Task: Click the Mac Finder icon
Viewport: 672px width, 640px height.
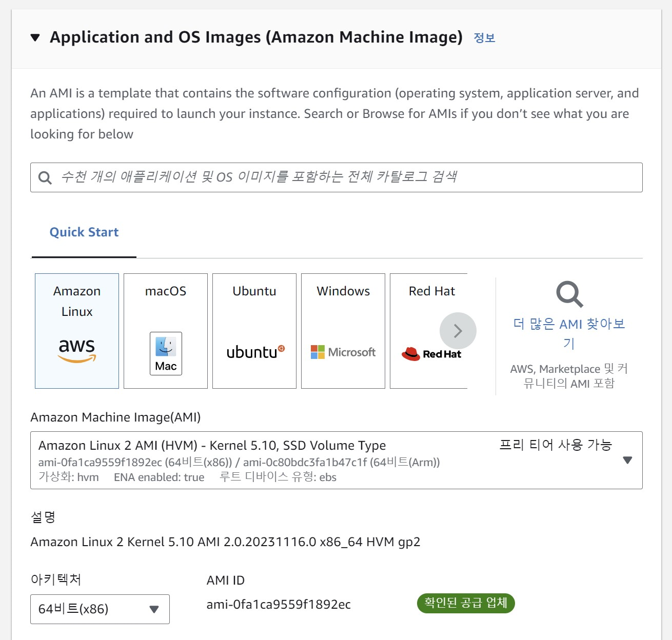Action: [166, 353]
